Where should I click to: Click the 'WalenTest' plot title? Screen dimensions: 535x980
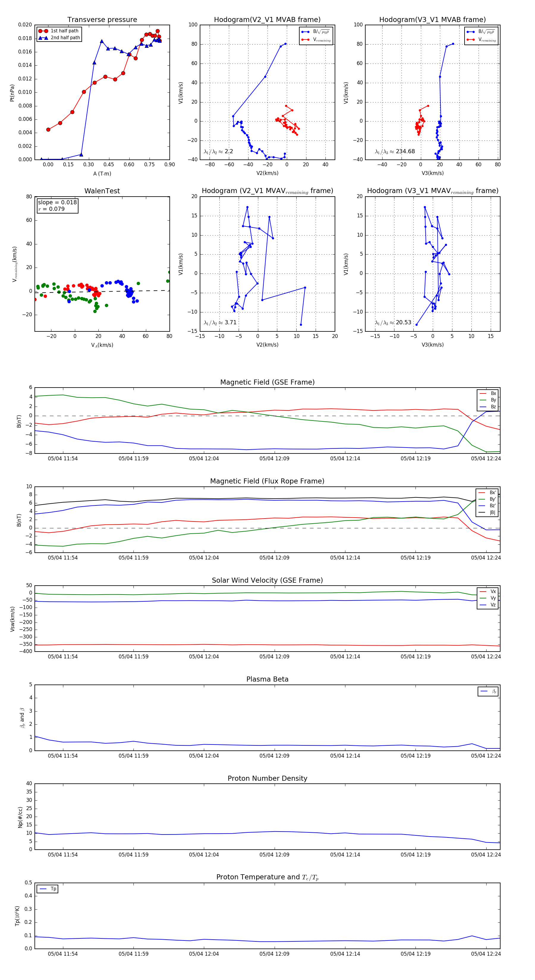[x=102, y=191]
